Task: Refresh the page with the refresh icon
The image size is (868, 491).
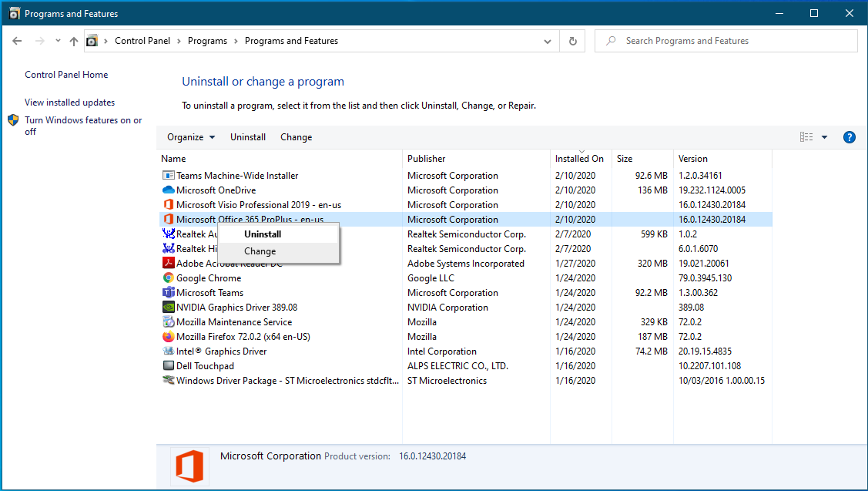Action: pos(571,40)
